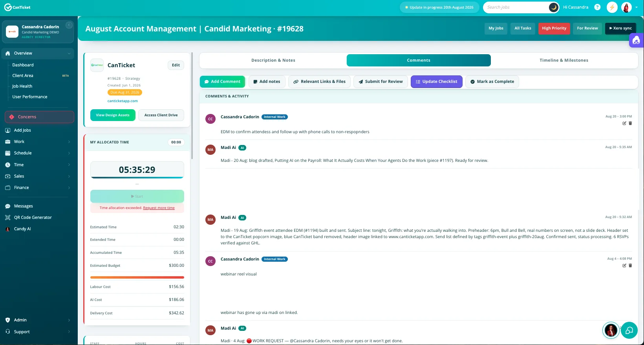Viewport: 644px width, 345px height.
Task: Collapse the sidebar with the arrow button
Action: tap(69, 25)
